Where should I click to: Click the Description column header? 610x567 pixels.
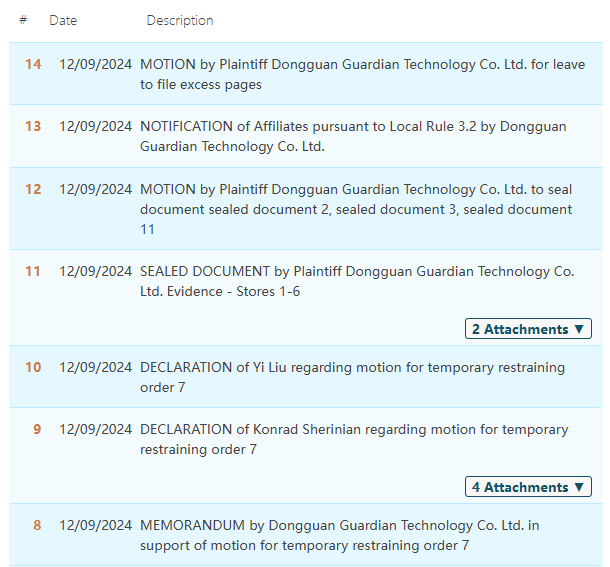[x=180, y=20]
